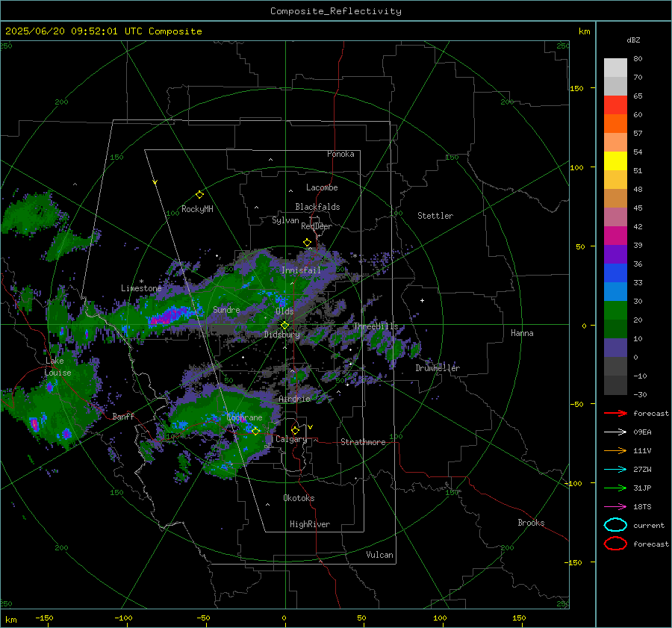
Task: Click the Olds town label
Action: pyautogui.click(x=284, y=311)
